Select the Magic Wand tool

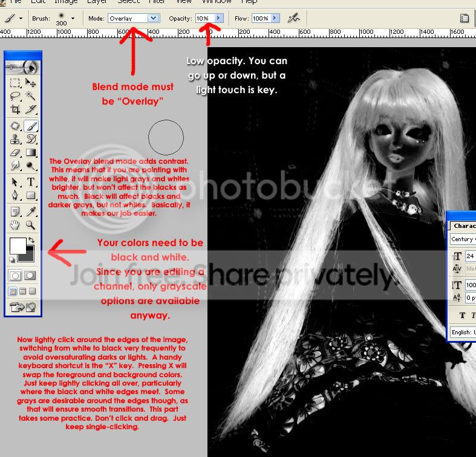(x=31, y=96)
